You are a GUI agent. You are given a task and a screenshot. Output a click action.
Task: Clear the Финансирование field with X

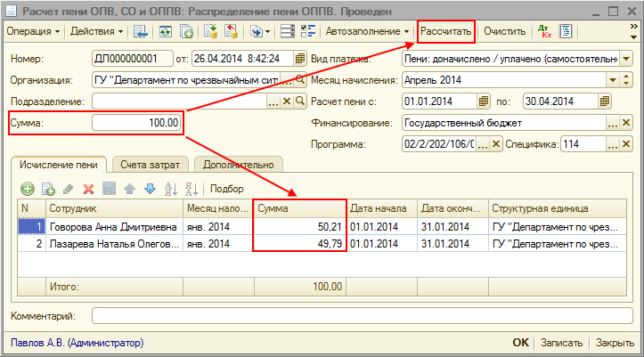pyautogui.click(x=625, y=122)
